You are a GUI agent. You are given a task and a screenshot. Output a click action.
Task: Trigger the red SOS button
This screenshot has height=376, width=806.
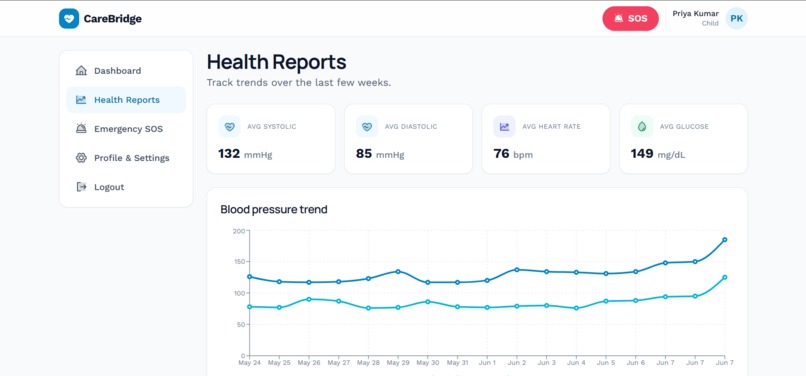(630, 19)
